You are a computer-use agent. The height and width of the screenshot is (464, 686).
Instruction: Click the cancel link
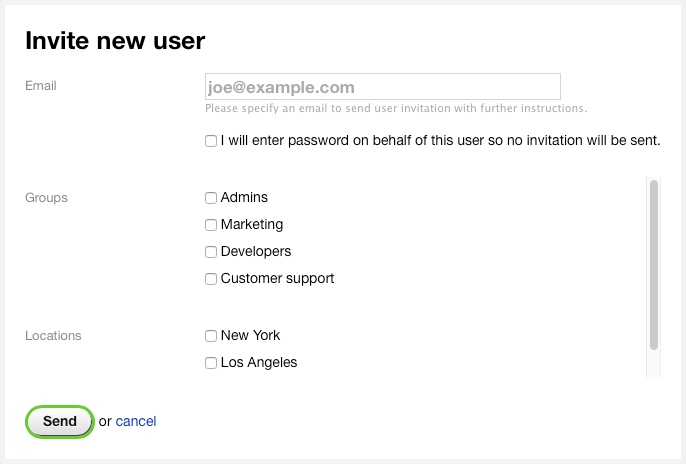[136, 421]
